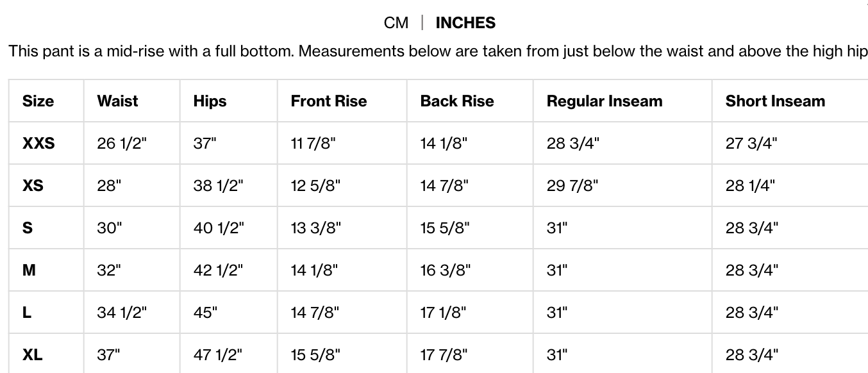Select the S size row label
868x373 pixels.
28,228
